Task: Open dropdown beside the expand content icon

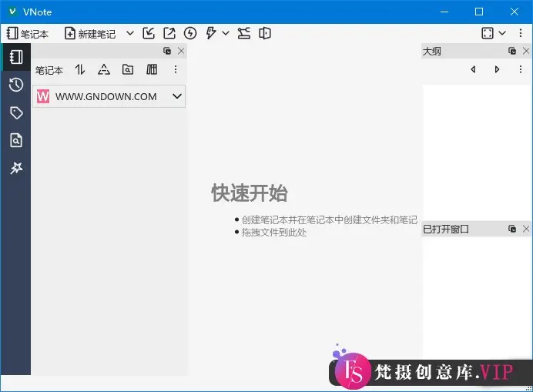Action: (502, 33)
